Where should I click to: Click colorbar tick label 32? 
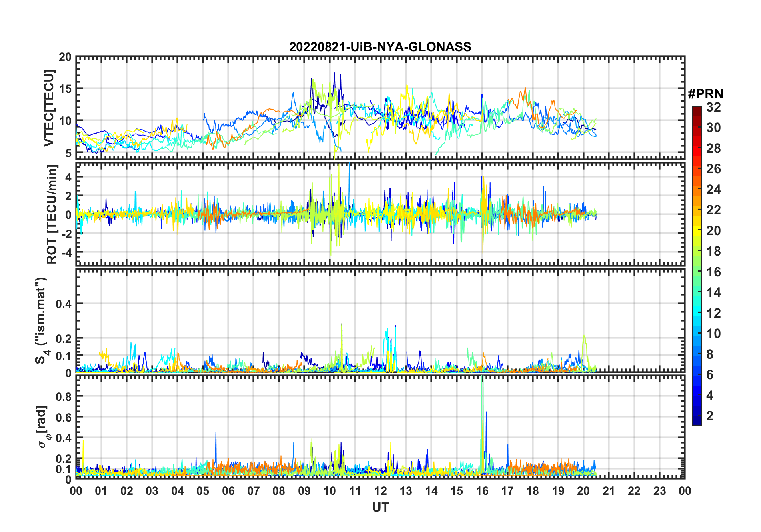[x=713, y=107]
